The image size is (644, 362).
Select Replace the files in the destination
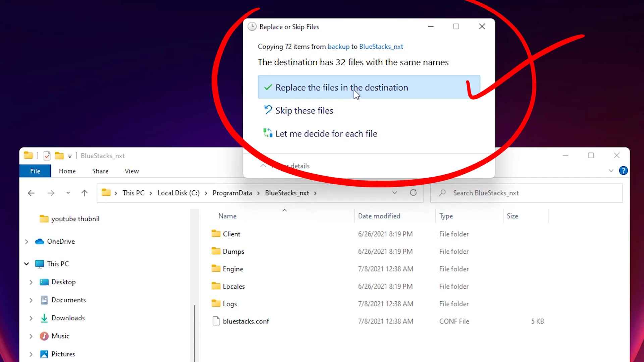369,87
